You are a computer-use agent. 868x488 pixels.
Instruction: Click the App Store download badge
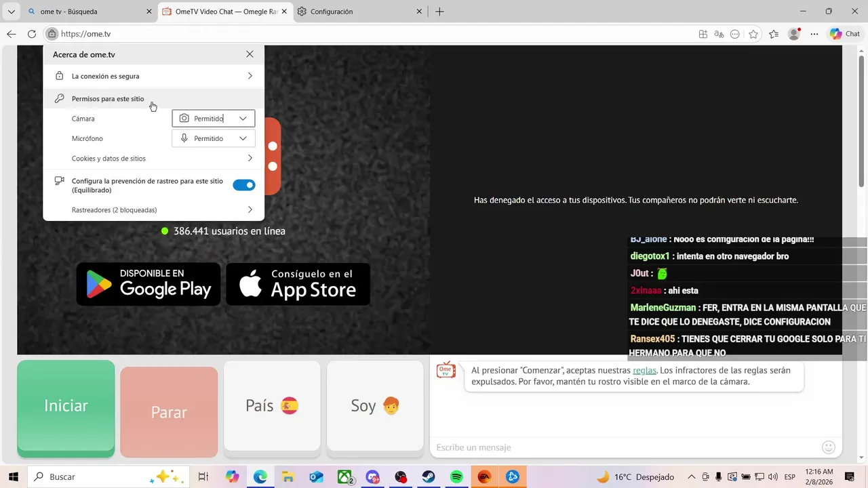[x=298, y=284]
